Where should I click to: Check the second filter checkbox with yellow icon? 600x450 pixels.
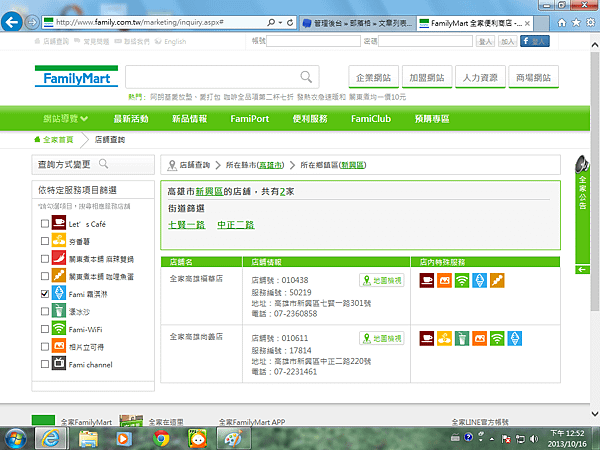pos(45,241)
